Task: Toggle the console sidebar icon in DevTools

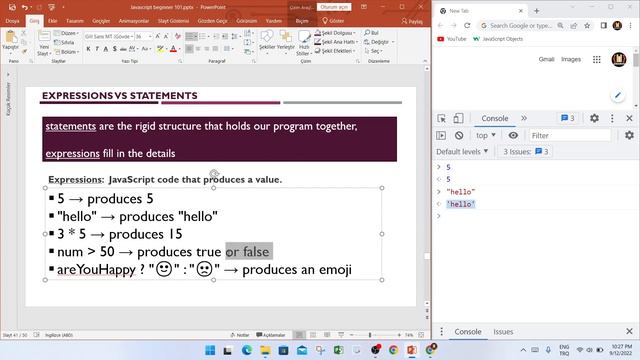Action: 441,136
